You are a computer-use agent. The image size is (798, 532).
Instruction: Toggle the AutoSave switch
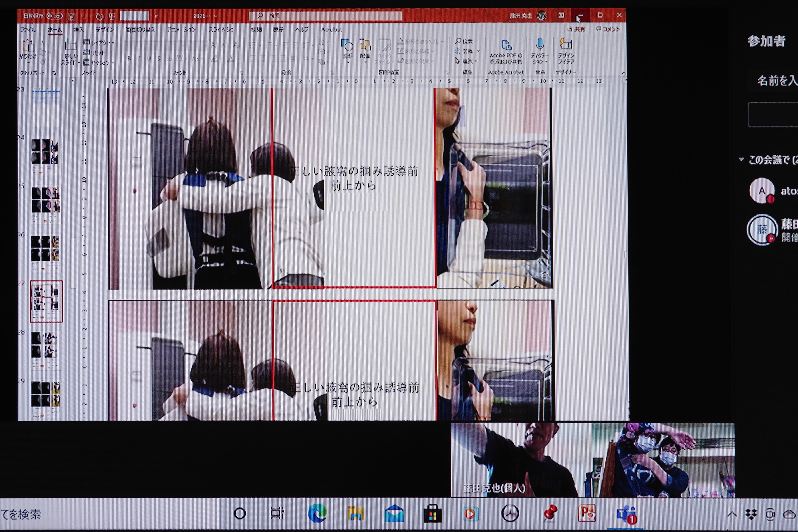54,16
